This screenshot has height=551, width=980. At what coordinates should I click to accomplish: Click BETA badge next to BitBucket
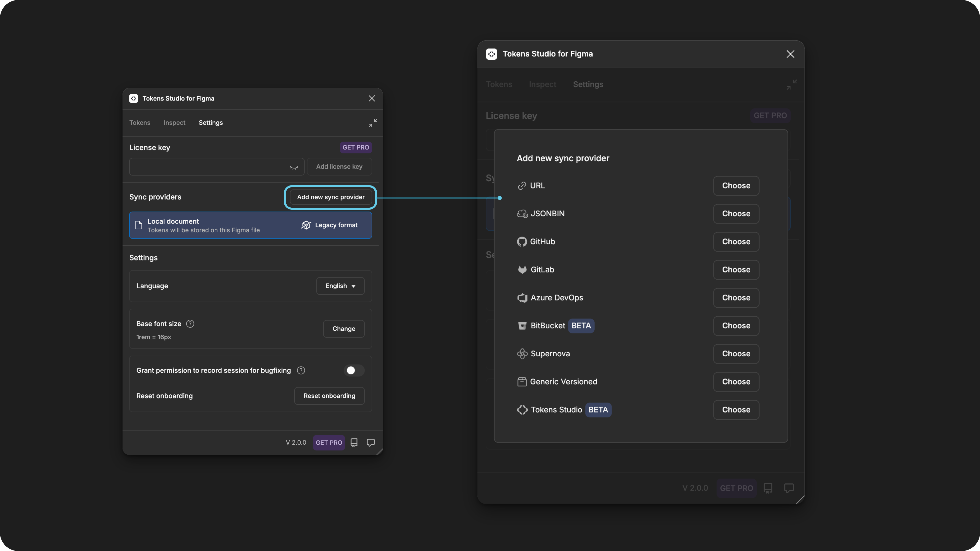pos(581,326)
